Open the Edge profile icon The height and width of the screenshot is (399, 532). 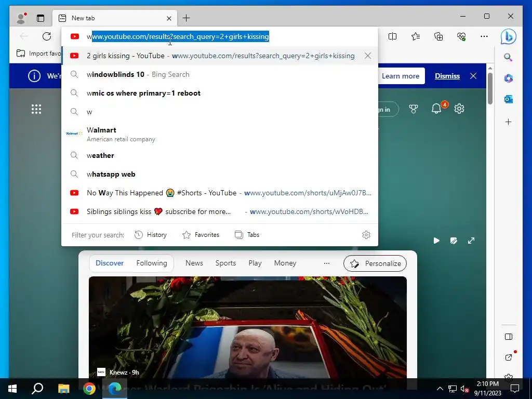coord(21,18)
